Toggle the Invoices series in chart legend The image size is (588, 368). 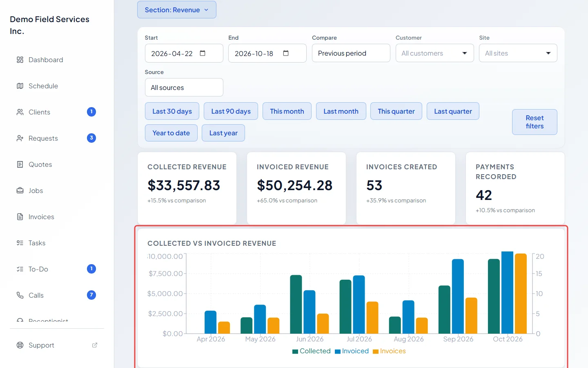coord(390,351)
